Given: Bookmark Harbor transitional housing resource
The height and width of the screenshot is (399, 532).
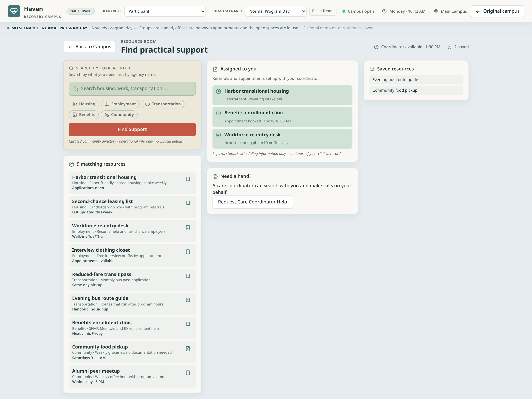Looking at the screenshot, I should coord(188,179).
